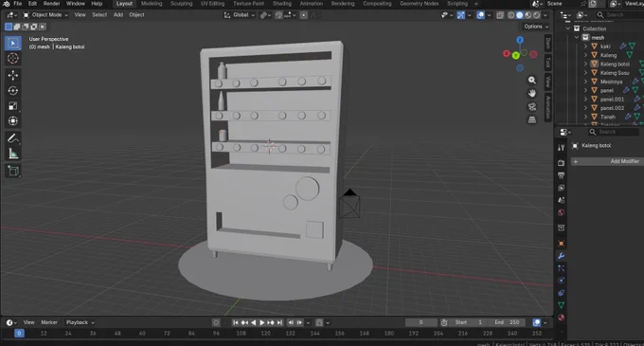The image size is (644, 346).
Task: Open the shading options dropdown arrow
Action: click(x=546, y=15)
